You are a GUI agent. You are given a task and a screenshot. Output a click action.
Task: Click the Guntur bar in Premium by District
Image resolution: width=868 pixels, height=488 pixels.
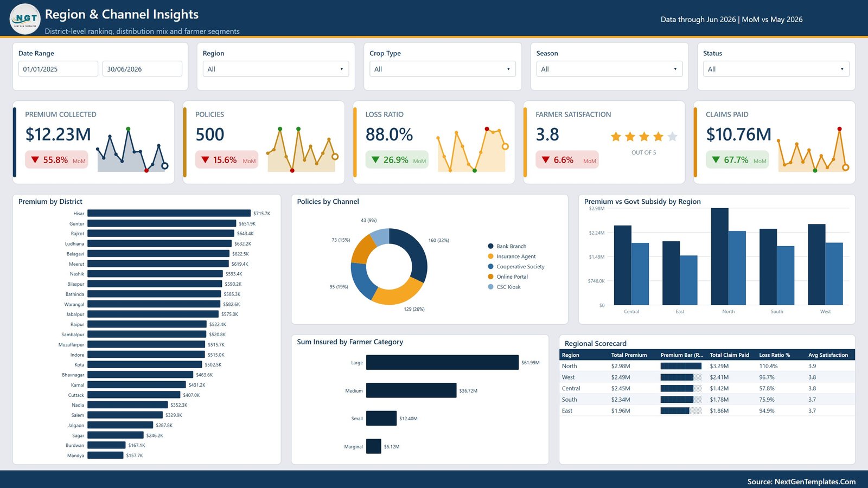pyautogui.click(x=162, y=223)
